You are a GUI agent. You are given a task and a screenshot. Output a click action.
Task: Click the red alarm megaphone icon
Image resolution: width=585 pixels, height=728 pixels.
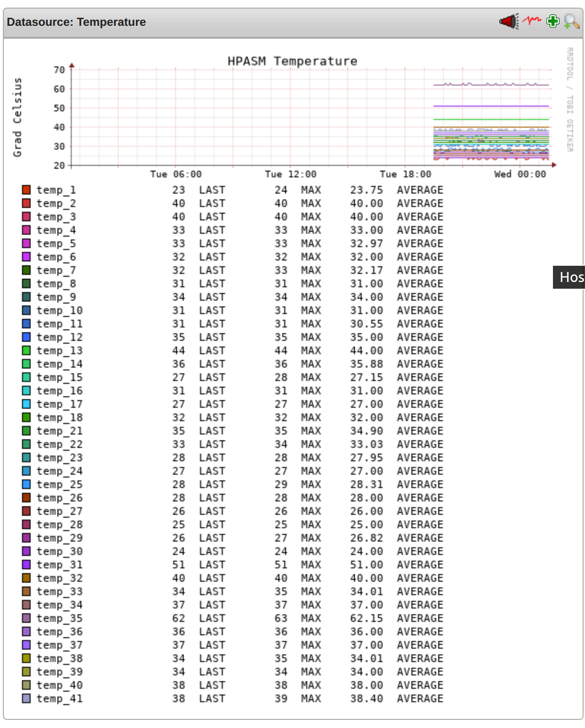point(508,21)
